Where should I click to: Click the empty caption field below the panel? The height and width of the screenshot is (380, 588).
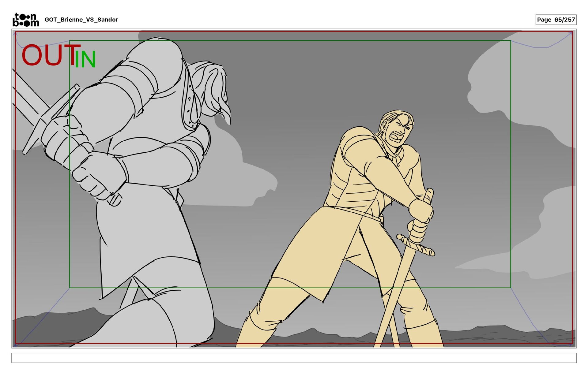pos(294,358)
